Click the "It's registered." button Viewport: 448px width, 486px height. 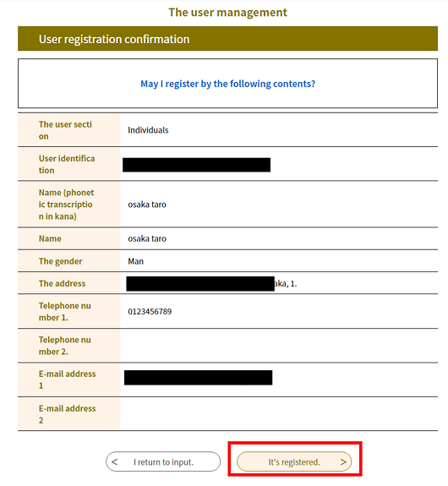(x=294, y=461)
